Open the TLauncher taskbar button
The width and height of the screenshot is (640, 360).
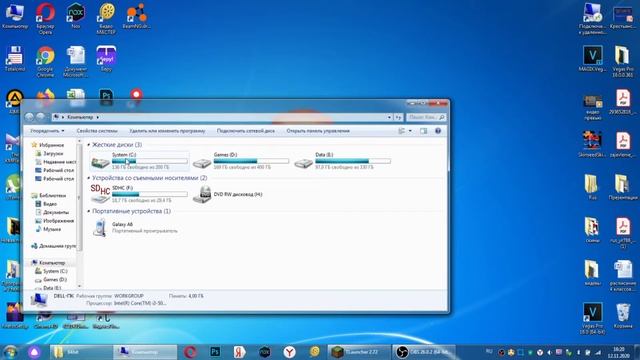(x=359, y=352)
